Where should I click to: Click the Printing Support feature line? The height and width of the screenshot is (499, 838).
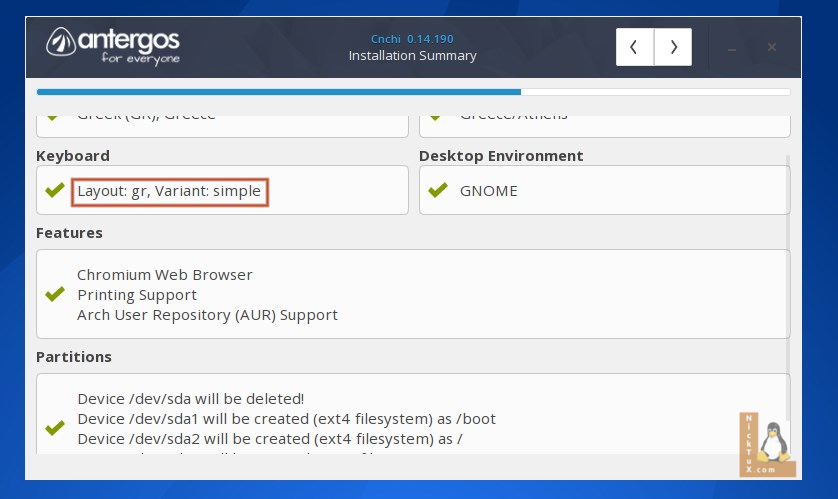(137, 295)
